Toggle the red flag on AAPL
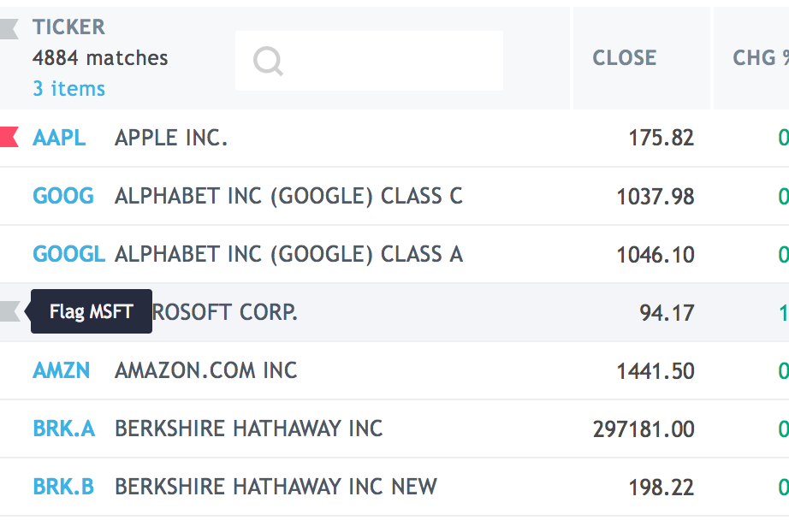Image resolution: width=789 pixels, height=532 pixels. [x=9, y=137]
